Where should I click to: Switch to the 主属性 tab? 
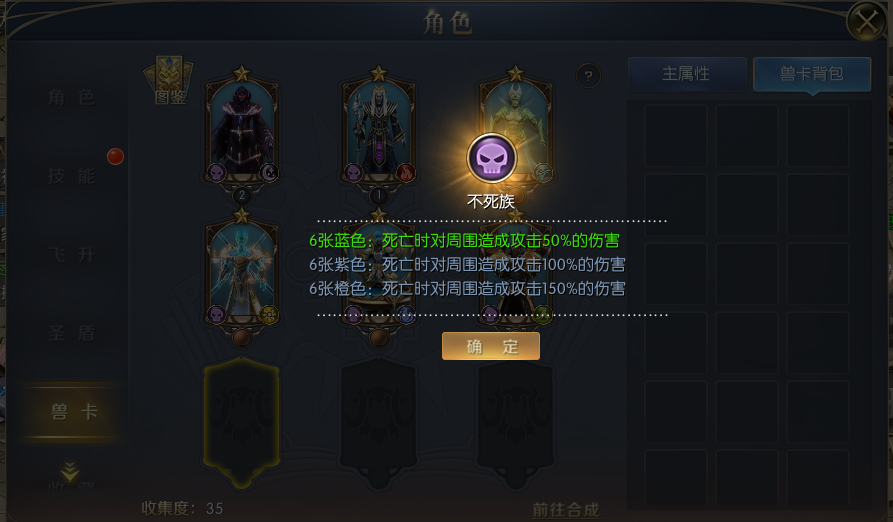(x=687, y=74)
